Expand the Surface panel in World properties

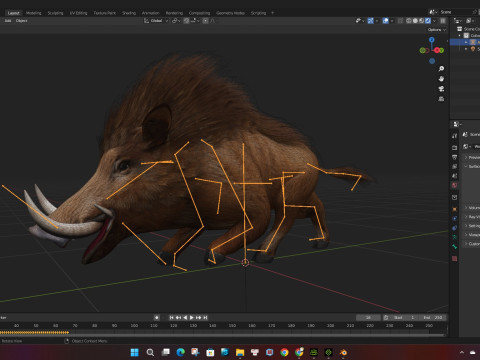click(466, 166)
